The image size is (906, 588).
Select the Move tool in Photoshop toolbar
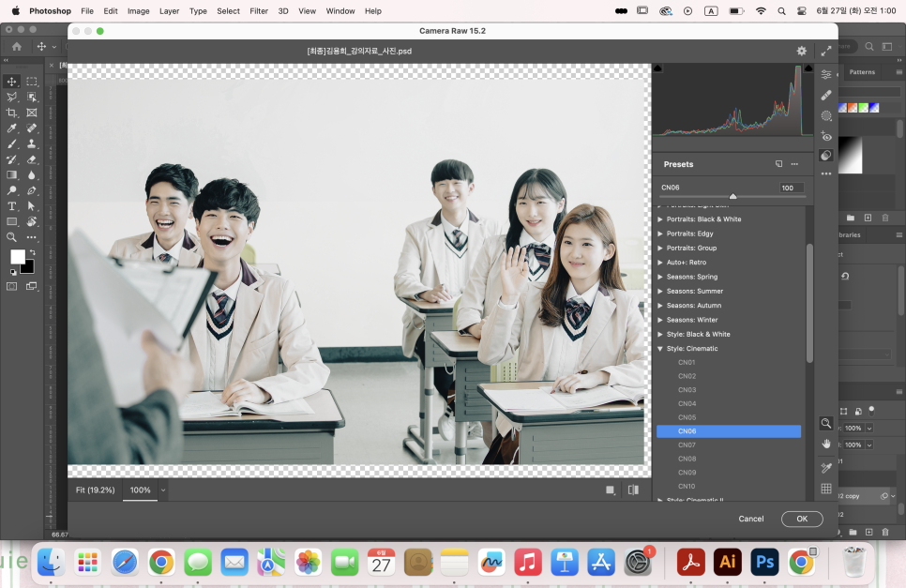(11, 82)
